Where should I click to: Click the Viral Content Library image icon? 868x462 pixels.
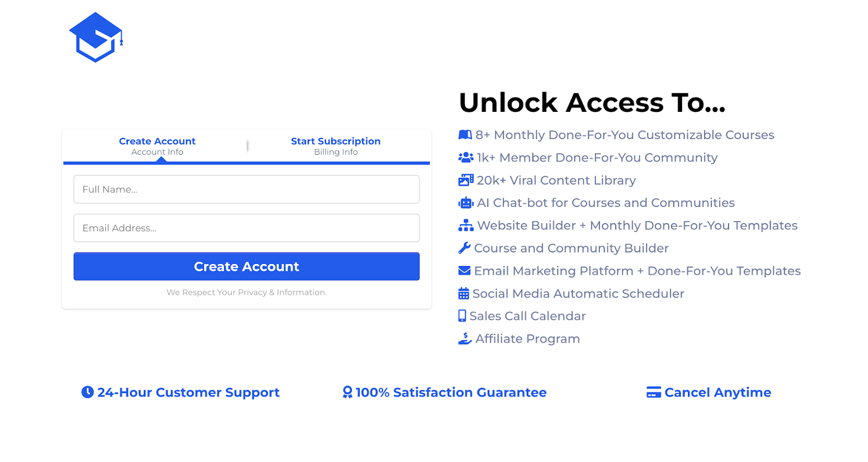(x=465, y=180)
